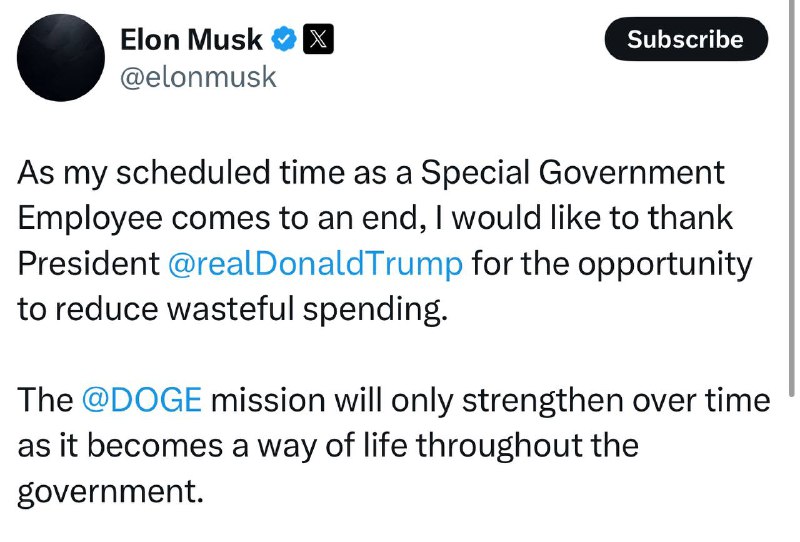800x542 pixels.
Task: Click the word "The" before @DOGE
Action: pyautogui.click(x=45, y=400)
